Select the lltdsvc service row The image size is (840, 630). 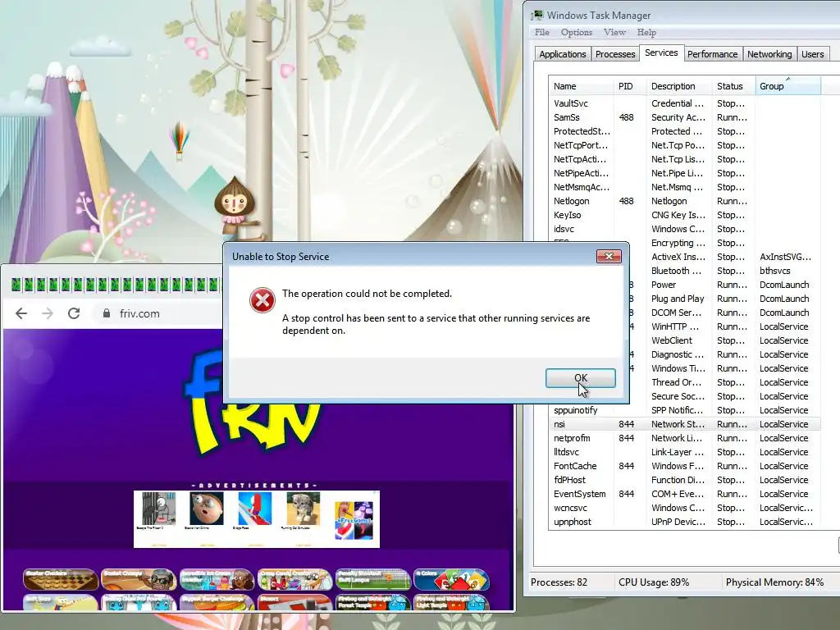click(x=686, y=452)
